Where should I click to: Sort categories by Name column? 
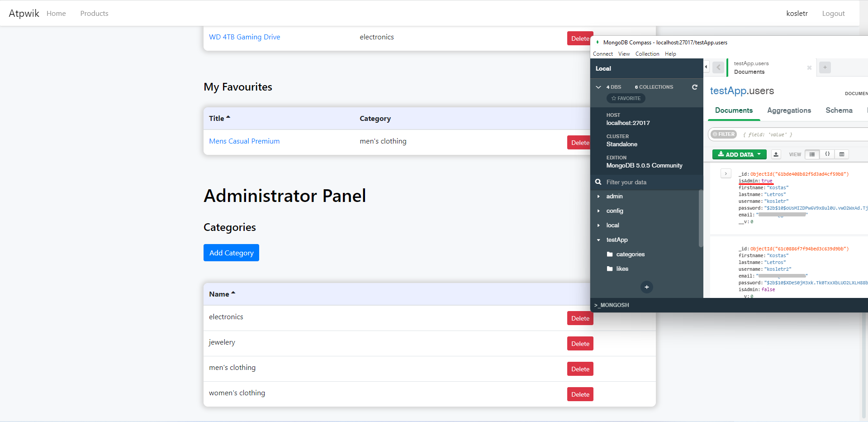tap(222, 294)
